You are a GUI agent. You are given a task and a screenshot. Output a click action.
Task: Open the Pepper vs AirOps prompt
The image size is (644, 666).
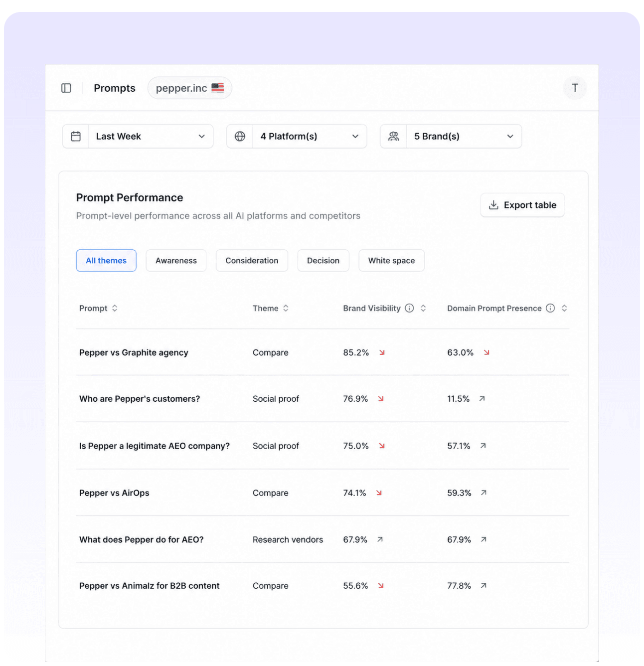[x=114, y=493]
